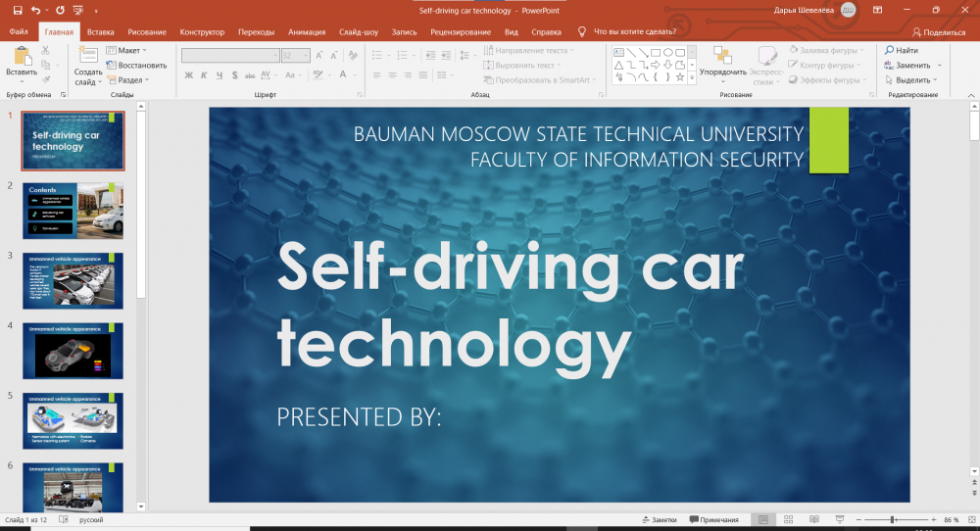
Task: Select the star shape in shapes gallery
Action: 680,76
